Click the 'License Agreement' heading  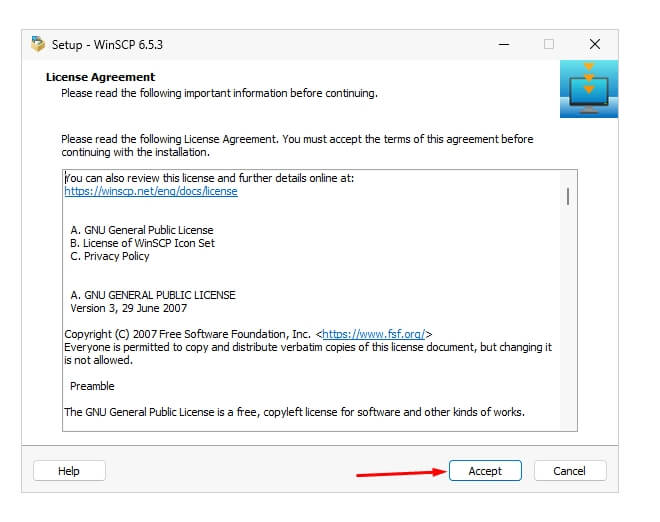100,77
